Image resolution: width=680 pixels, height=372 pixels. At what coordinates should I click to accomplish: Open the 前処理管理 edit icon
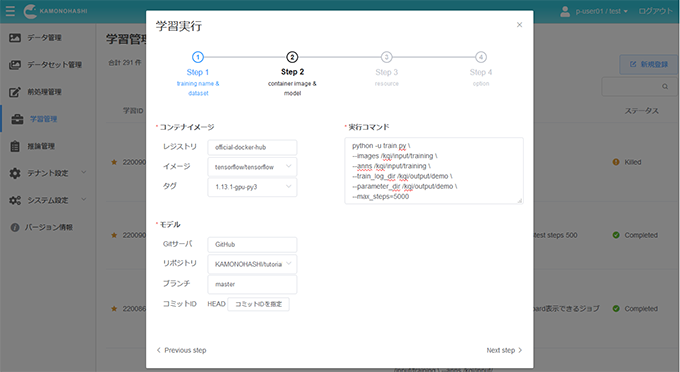[15, 92]
